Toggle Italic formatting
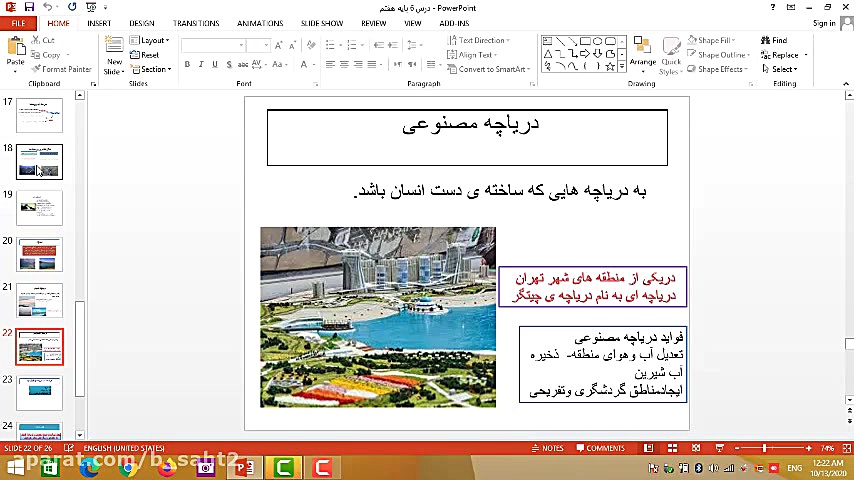854x480 pixels. [201, 64]
